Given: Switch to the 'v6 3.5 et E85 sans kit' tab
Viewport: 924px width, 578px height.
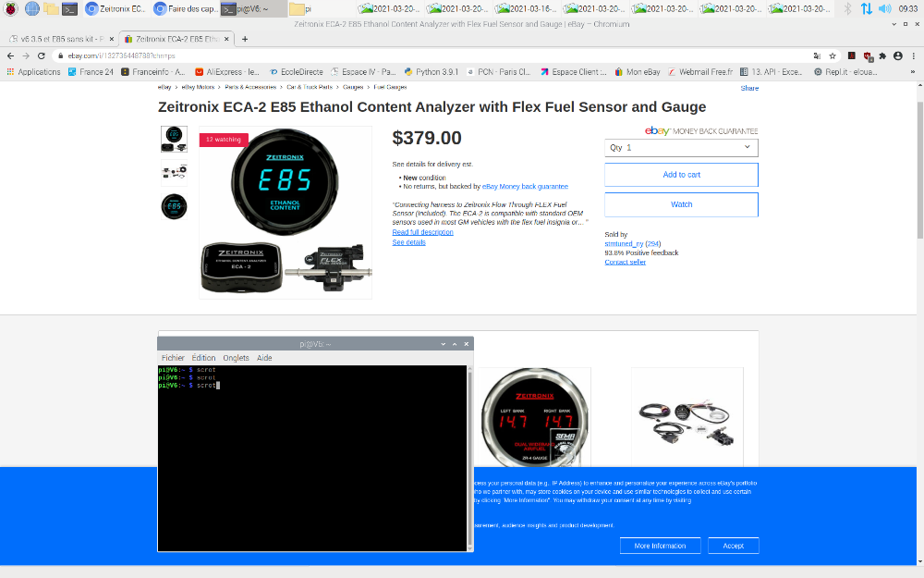Looking at the screenshot, I should tap(55, 40).
